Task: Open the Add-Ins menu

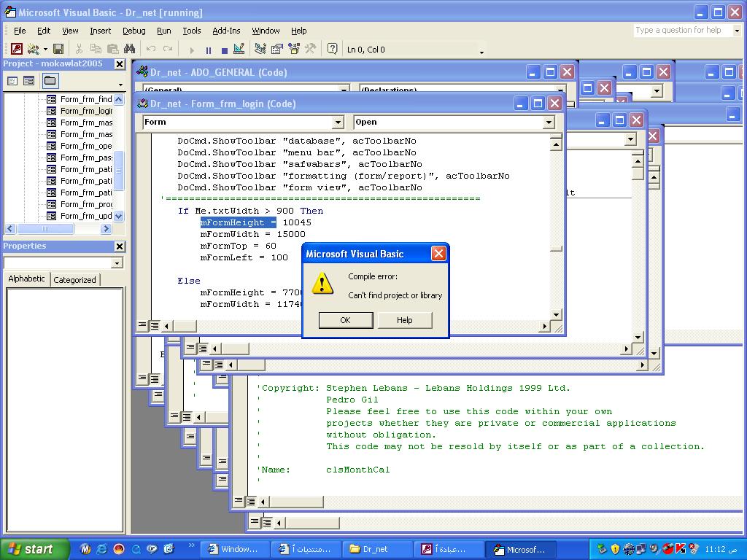Action: click(x=226, y=31)
